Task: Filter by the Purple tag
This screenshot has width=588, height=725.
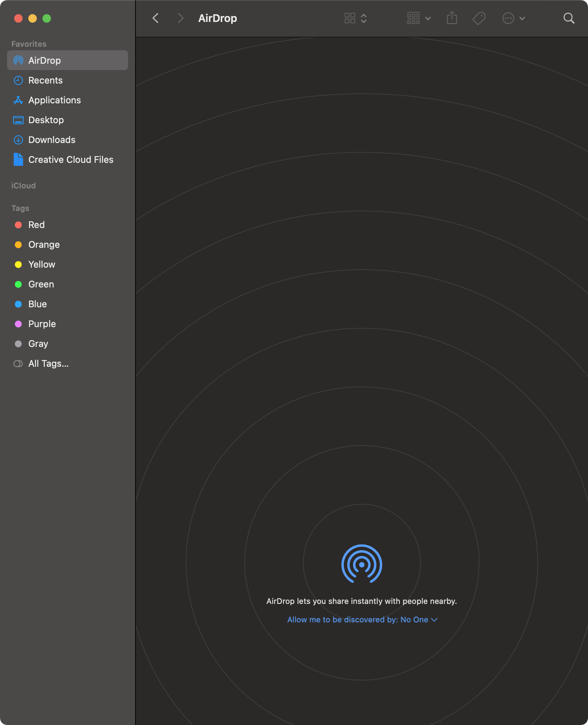Action: (x=68, y=324)
